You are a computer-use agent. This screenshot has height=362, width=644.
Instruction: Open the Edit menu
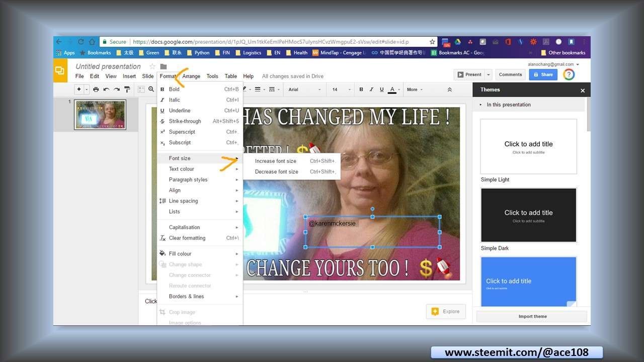pos(95,76)
